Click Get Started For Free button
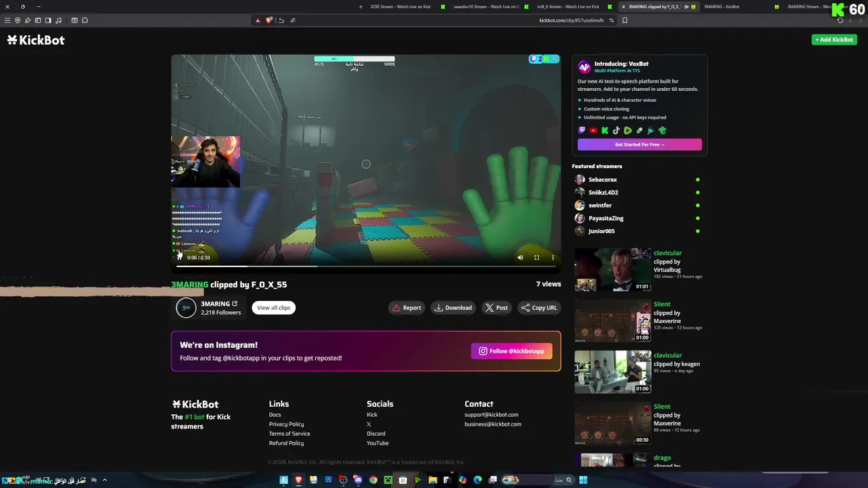 pos(639,144)
